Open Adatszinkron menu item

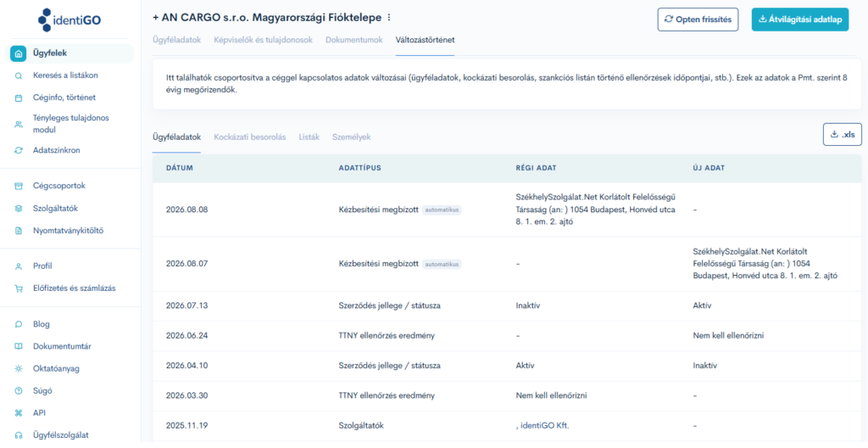pos(57,150)
